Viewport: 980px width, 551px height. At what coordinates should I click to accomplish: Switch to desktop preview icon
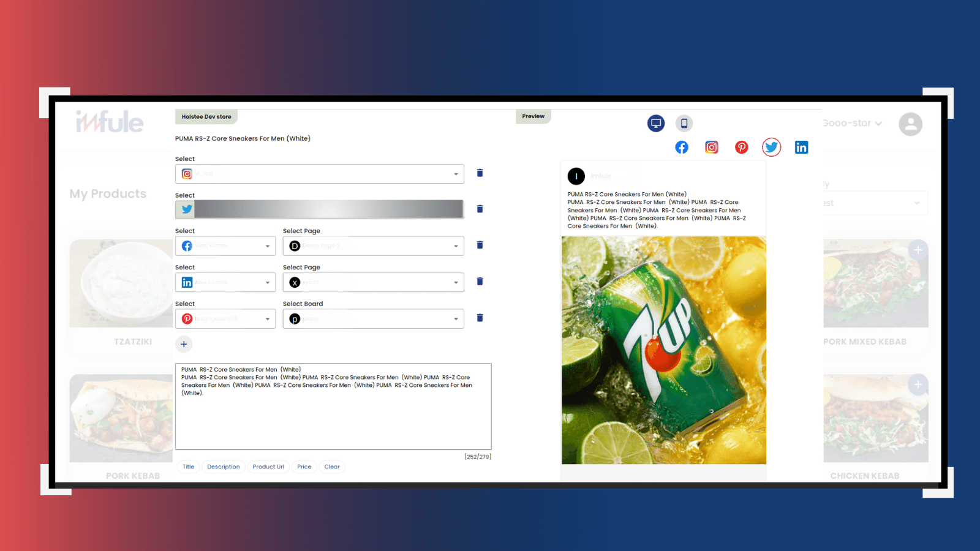tap(656, 123)
